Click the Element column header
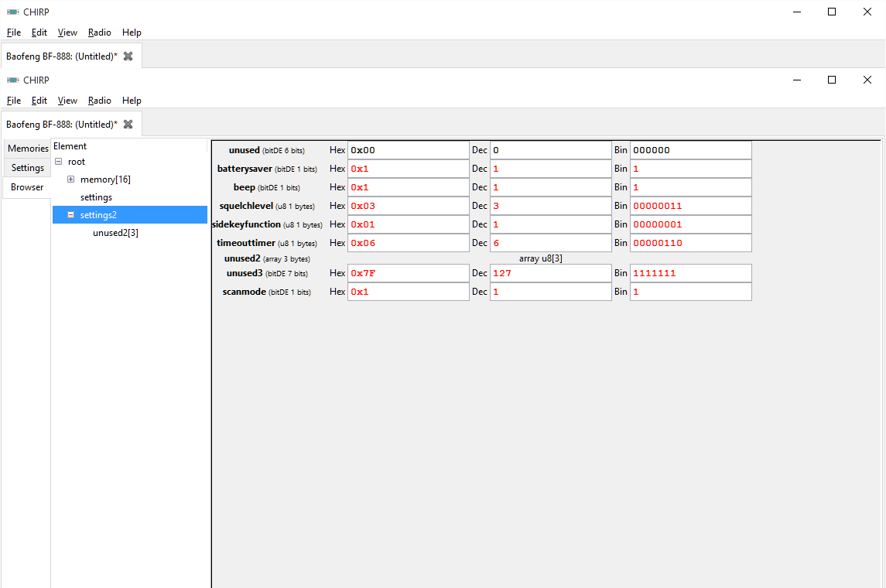 tap(129, 146)
